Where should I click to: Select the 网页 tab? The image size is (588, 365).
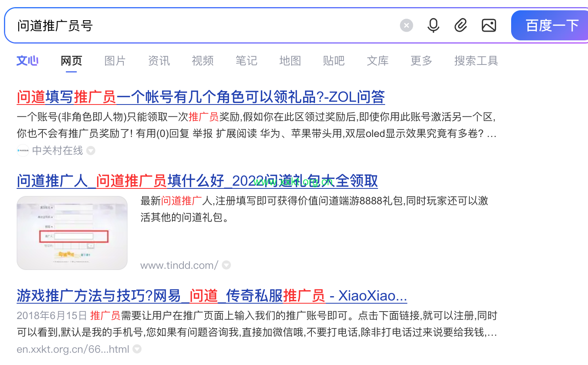click(x=71, y=61)
